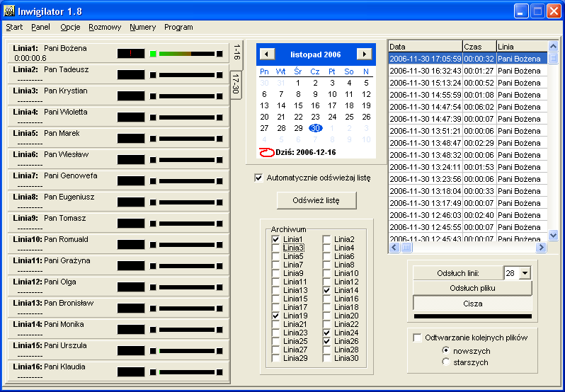Uncheck Linia19 in Archiwum
The image size is (565, 392).
[275, 316]
